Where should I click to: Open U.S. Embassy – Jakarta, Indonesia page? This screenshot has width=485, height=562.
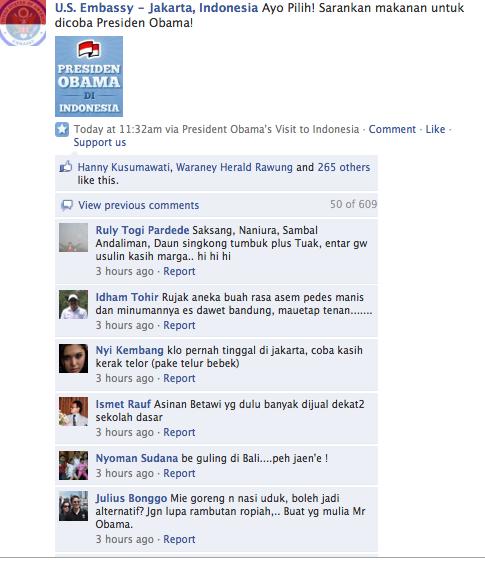pos(156,8)
